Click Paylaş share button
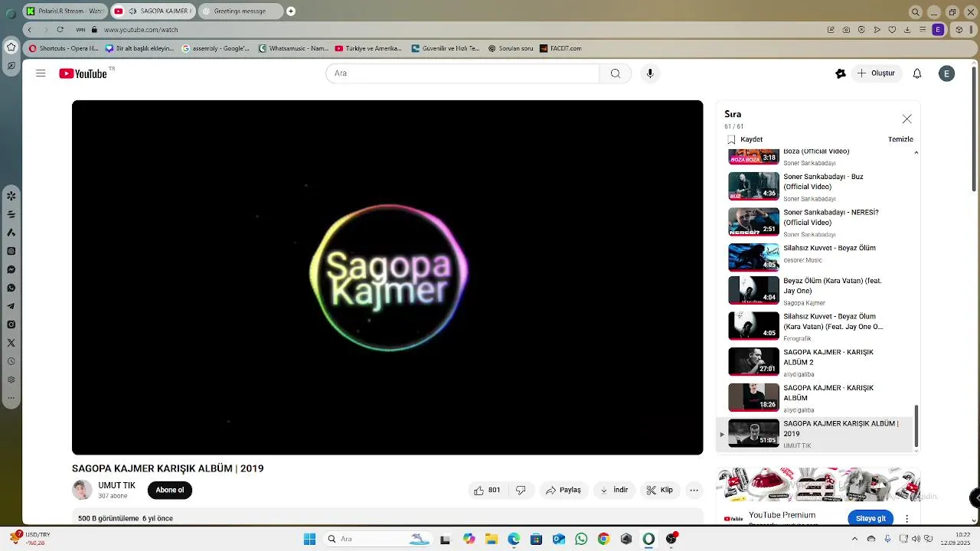This screenshot has height=551, width=980. [563, 490]
